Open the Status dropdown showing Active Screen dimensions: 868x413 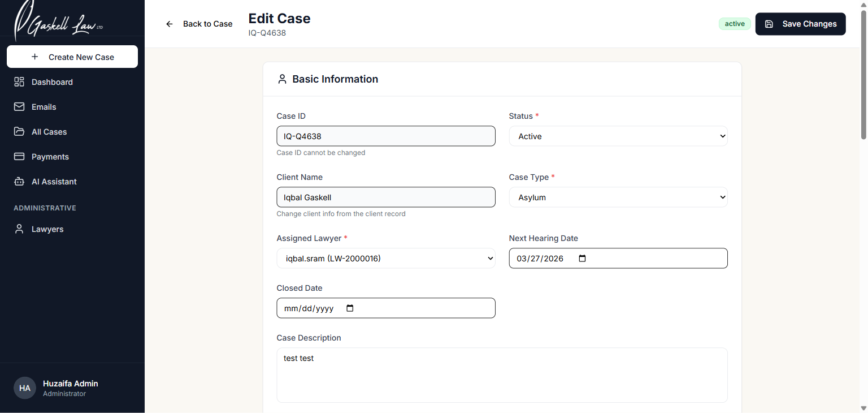[618, 136]
